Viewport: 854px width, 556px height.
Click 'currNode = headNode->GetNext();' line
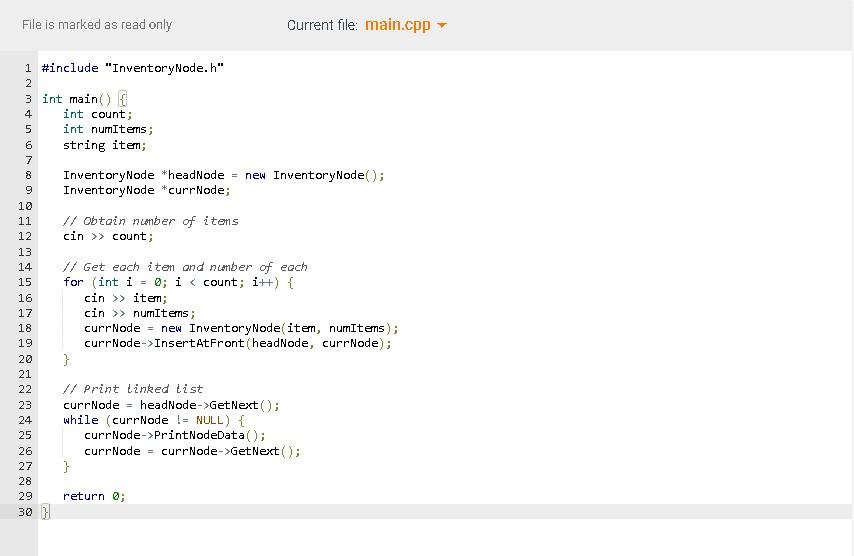coord(171,405)
